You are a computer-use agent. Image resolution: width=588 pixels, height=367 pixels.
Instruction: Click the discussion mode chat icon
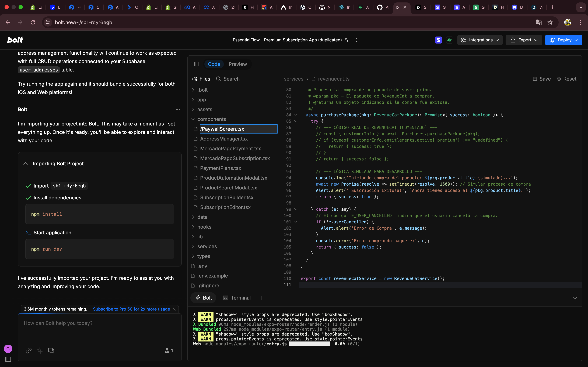51,351
